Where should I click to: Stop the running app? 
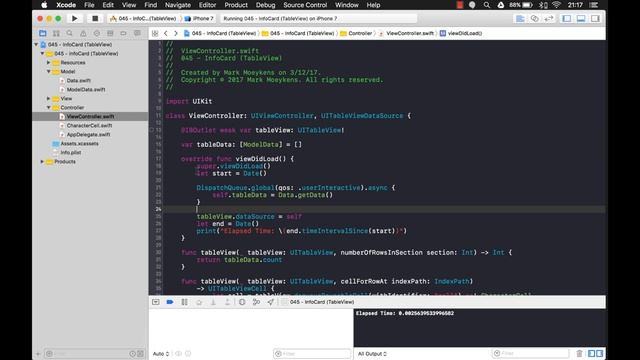(x=95, y=18)
